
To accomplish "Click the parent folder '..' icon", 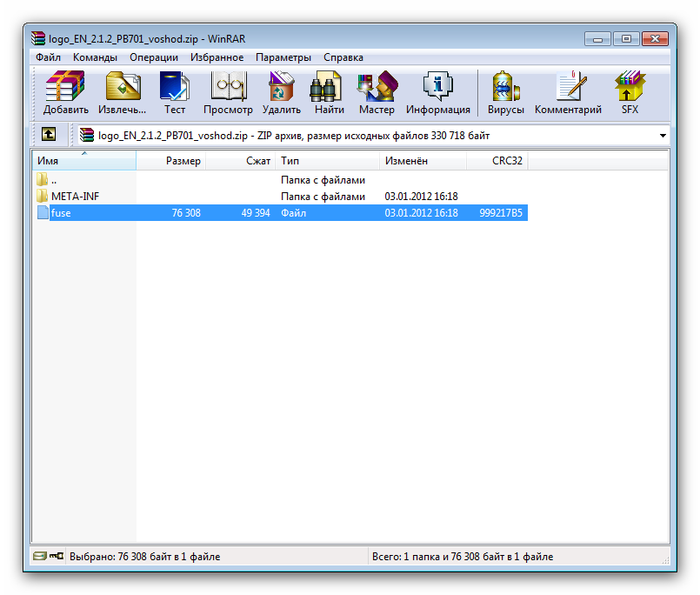I will 43,179.
